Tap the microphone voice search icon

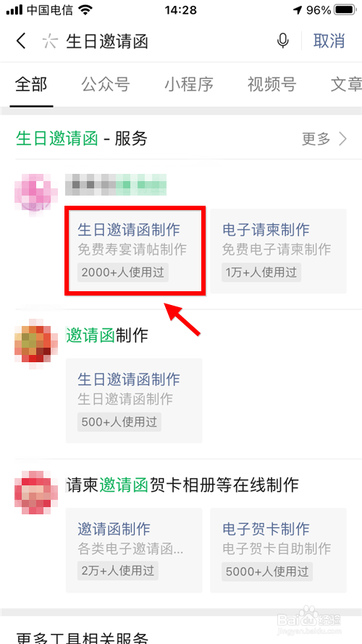pos(283,41)
